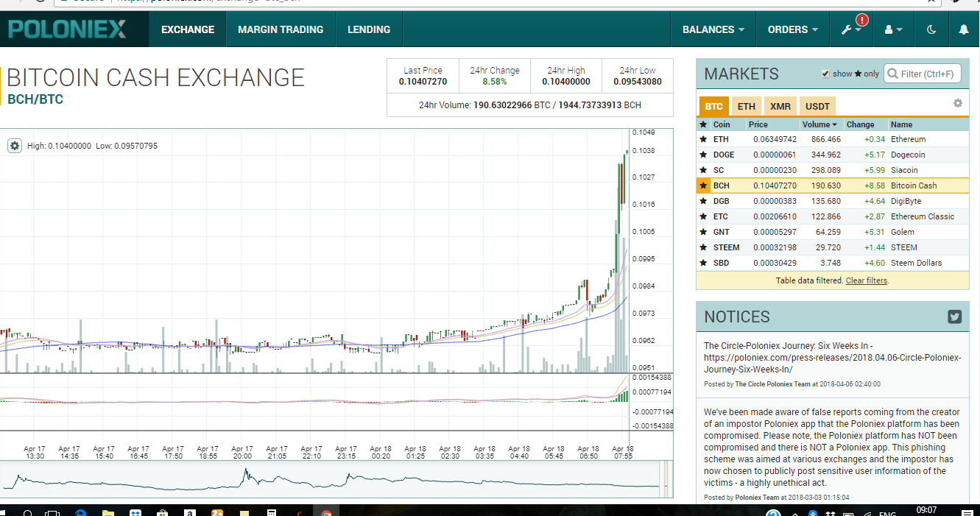
Task: Expand the Balances dropdown
Action: pos(713,30)
